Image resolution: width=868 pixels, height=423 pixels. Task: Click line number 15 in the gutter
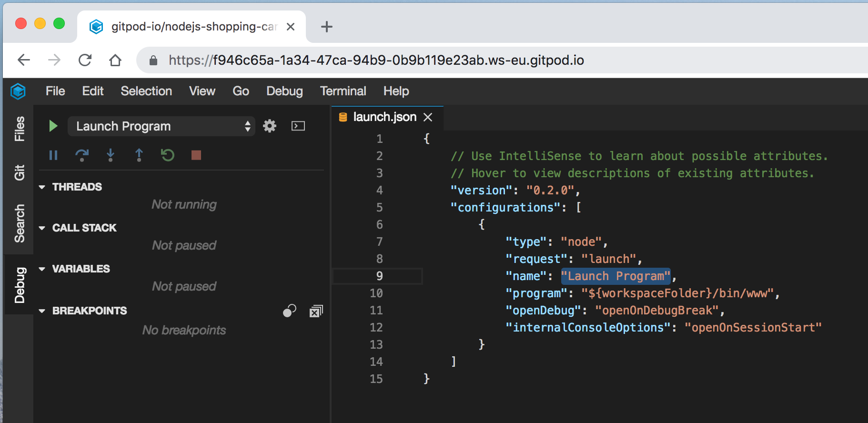(x=376, y=379)
